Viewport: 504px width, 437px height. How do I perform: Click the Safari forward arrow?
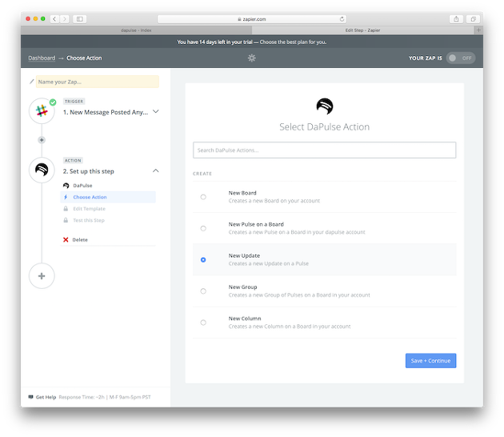[64, 19]
